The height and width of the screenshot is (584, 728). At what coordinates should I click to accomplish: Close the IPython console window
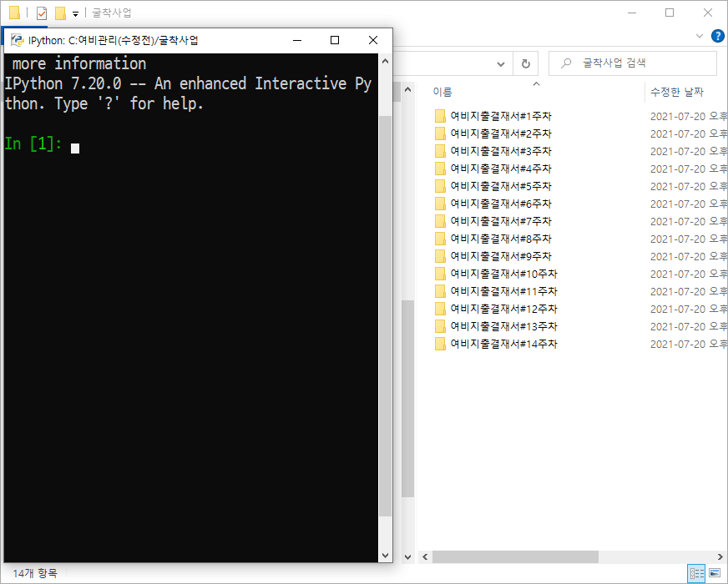373,40
